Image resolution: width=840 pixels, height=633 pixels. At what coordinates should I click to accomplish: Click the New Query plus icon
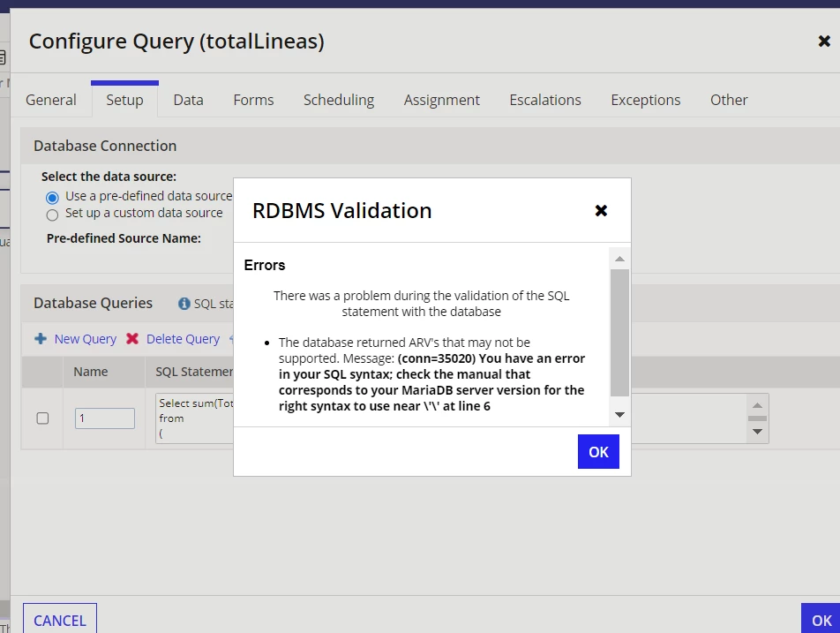(41, 339)
